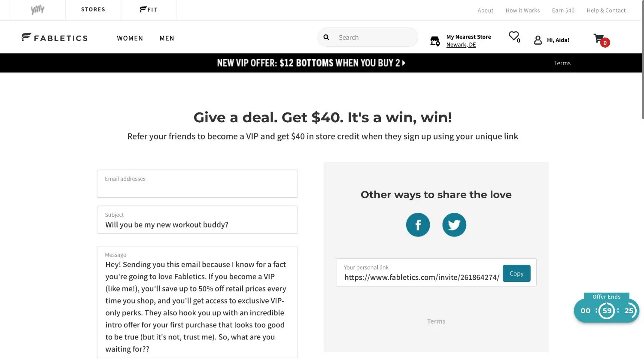Viewport: 644px width, 363px height.
Task: Open the shopping cart icon
Action: (x=599, y=39)
